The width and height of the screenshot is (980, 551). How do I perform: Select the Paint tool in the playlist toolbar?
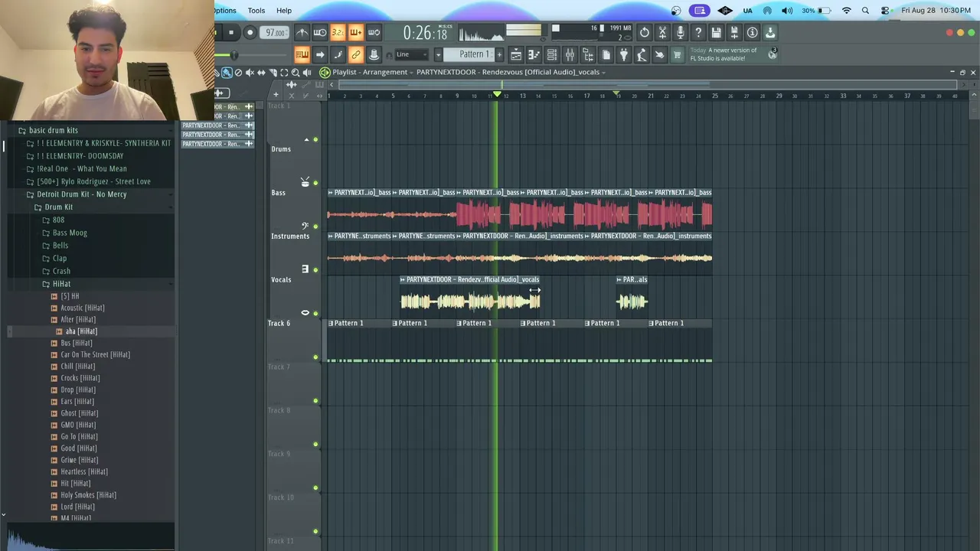click(x=227, y=73)
